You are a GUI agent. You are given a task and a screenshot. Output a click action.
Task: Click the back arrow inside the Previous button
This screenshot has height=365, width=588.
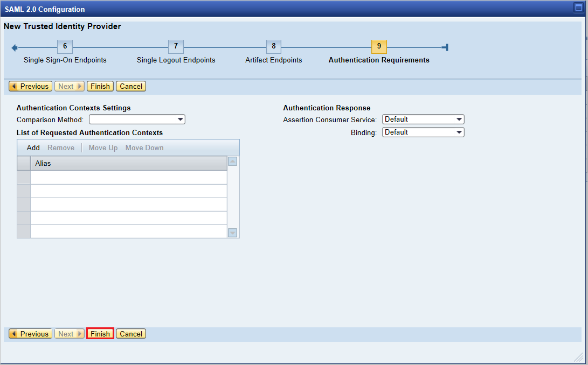(13, 86)
